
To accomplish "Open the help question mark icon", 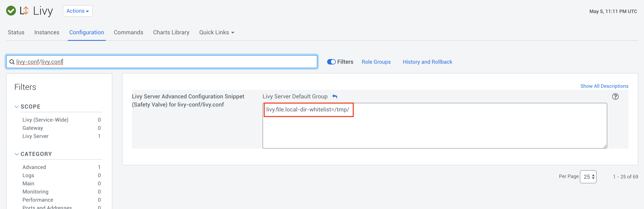I will (x=616, y=97).
